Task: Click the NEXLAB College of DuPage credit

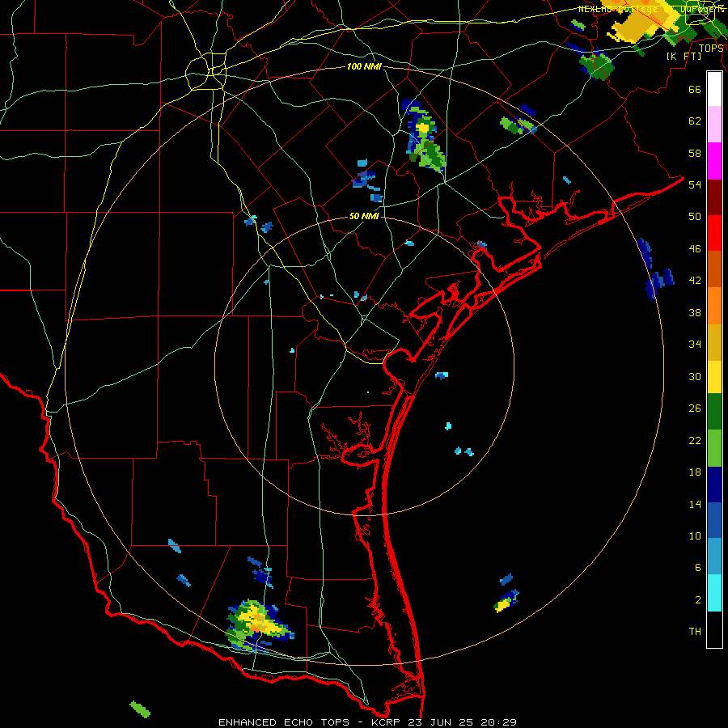Action: click(650, 9)
